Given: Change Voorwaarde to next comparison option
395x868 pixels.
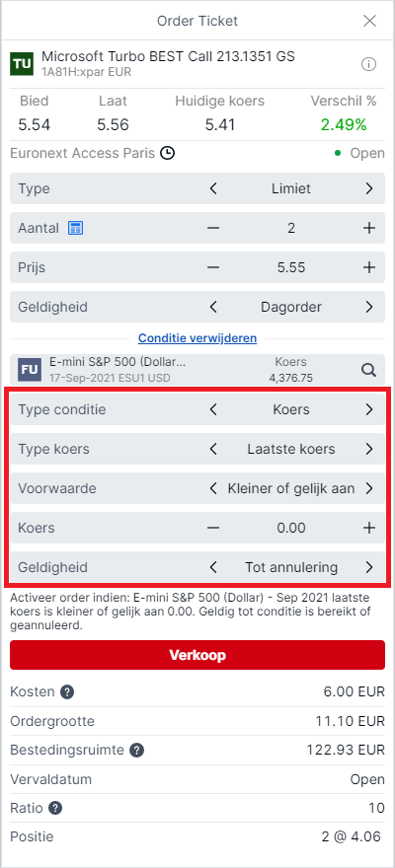Looking at the screenshot, I should point(369,488).
